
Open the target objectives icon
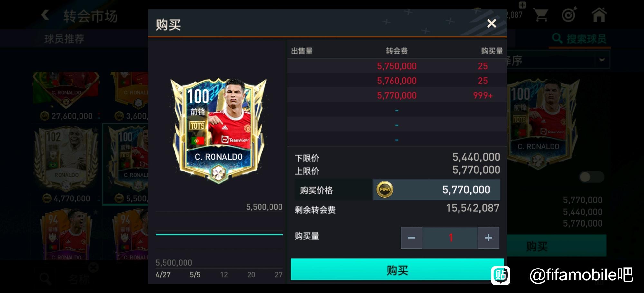[x=569, y=15]
